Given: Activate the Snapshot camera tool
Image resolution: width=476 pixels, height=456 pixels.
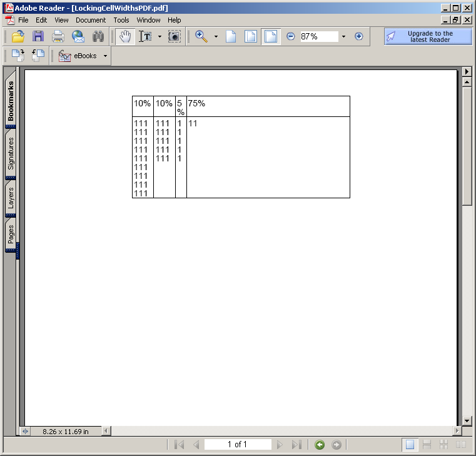Looking at the screenshot, I should click(x=175, y=36).
